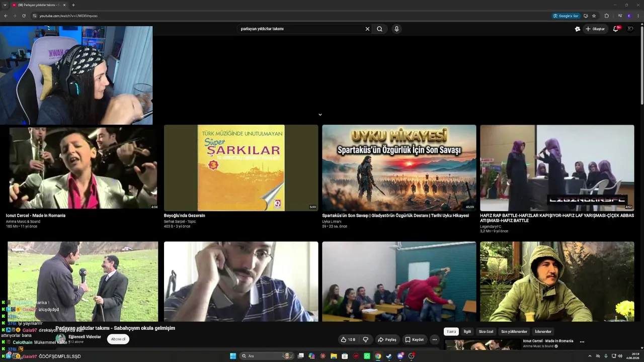Open more actions menu beside Kaydet
The width and height of the screenshot is (644, 362).
pos(435,339)
